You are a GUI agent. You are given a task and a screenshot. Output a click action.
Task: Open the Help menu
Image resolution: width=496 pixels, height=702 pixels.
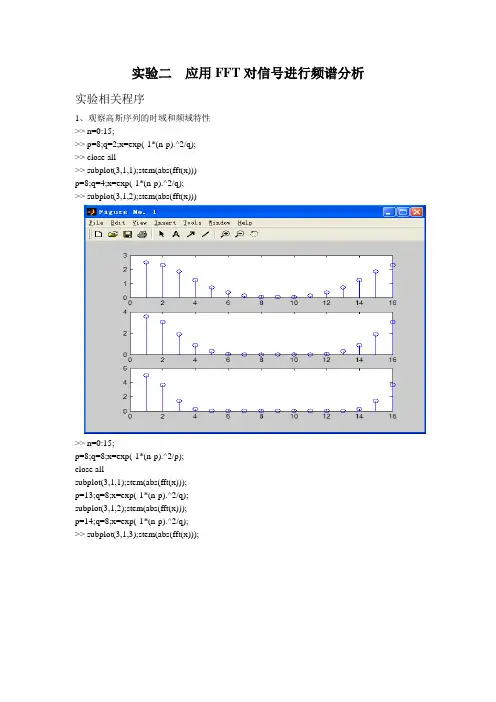pos(245,223)
